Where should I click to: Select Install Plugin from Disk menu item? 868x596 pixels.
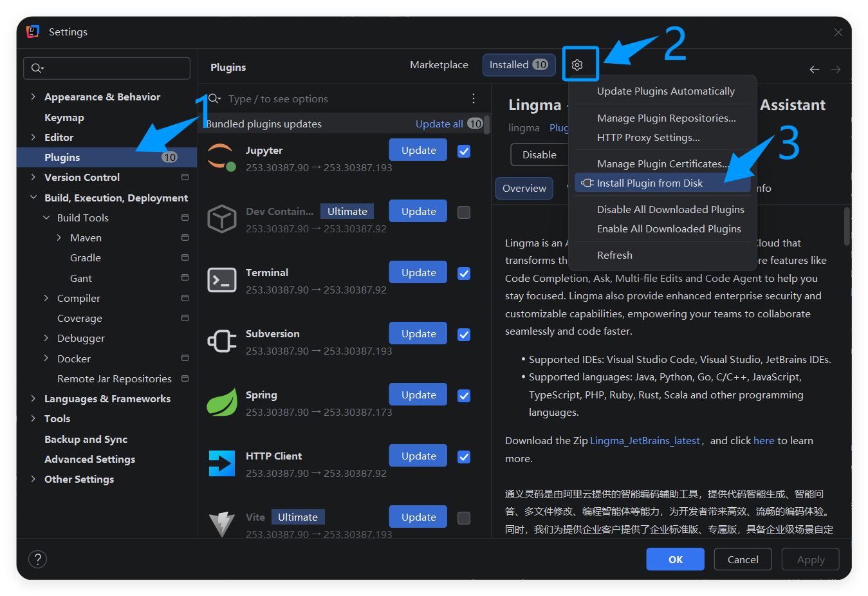pos(649,183)
